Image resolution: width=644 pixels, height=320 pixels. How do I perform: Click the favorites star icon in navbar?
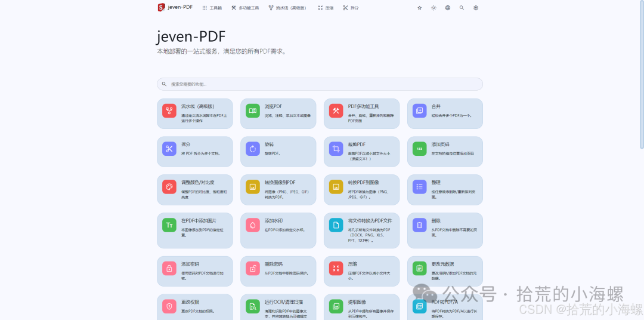click(419, 8)
